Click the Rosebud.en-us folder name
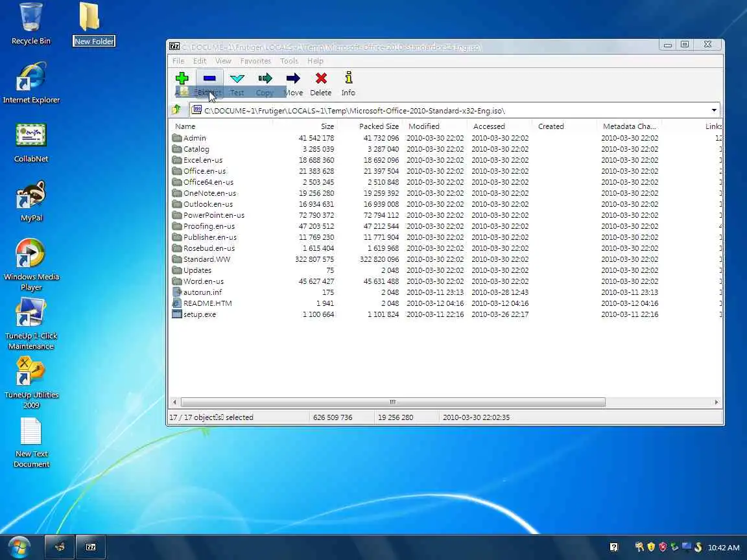Viewport: 747px width, 560px height. click(x=209, y=248)
